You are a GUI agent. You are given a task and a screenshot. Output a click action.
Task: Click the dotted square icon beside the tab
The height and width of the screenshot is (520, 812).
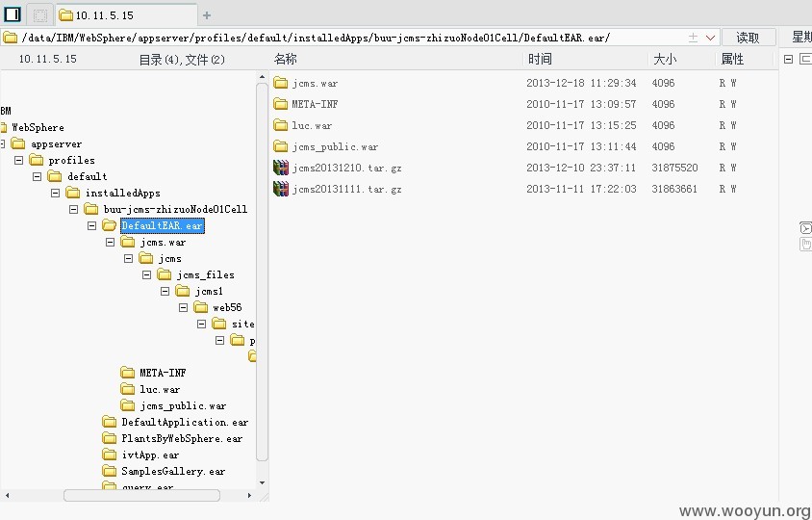pos(39,15)
